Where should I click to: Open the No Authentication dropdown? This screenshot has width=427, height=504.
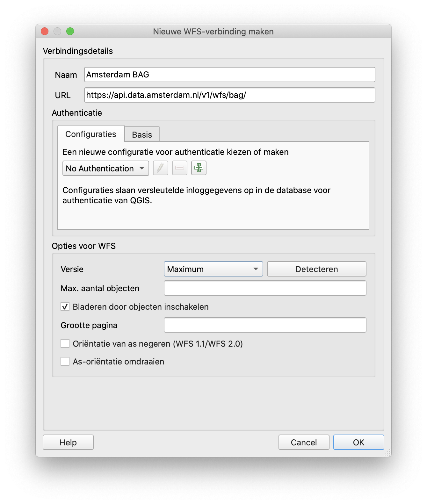105,169
